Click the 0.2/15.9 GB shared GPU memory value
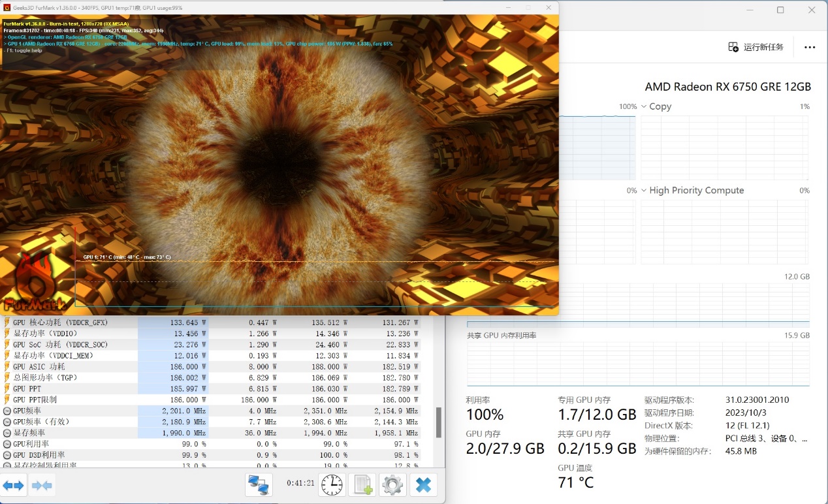Image resolution: width=828 pixels, height=504 pixels. pos(597,449)
